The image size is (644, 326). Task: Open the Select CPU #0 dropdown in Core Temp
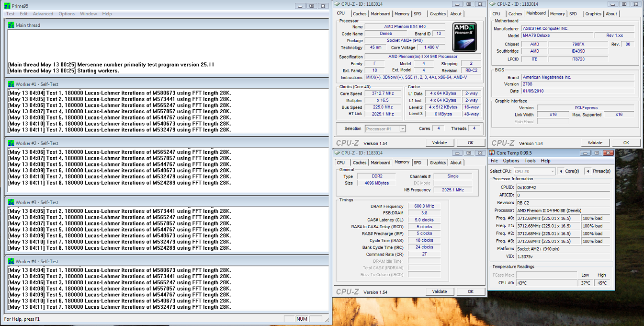coord(535,171)
